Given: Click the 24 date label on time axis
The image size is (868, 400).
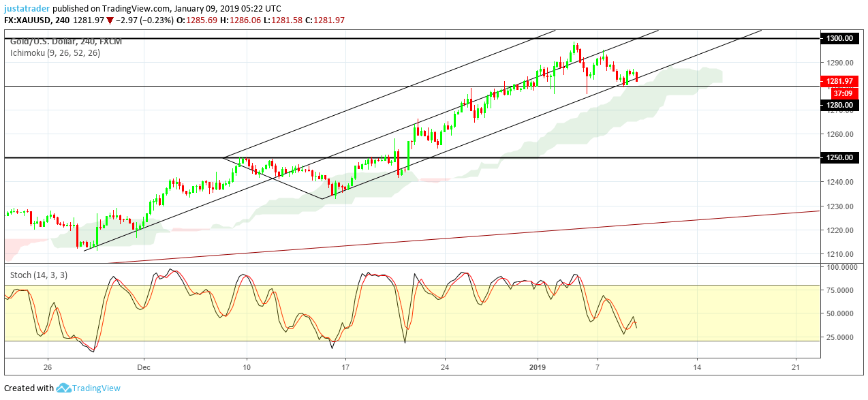Looking at the screenshot, I should (445, 366).
